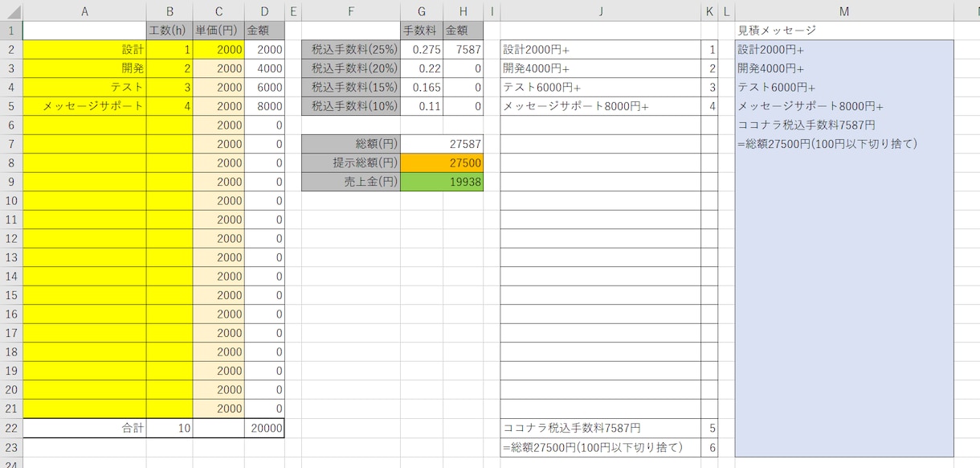Select the amount cell showing 8000
Screen dimensions: 980x468
(x=264, y=106)
